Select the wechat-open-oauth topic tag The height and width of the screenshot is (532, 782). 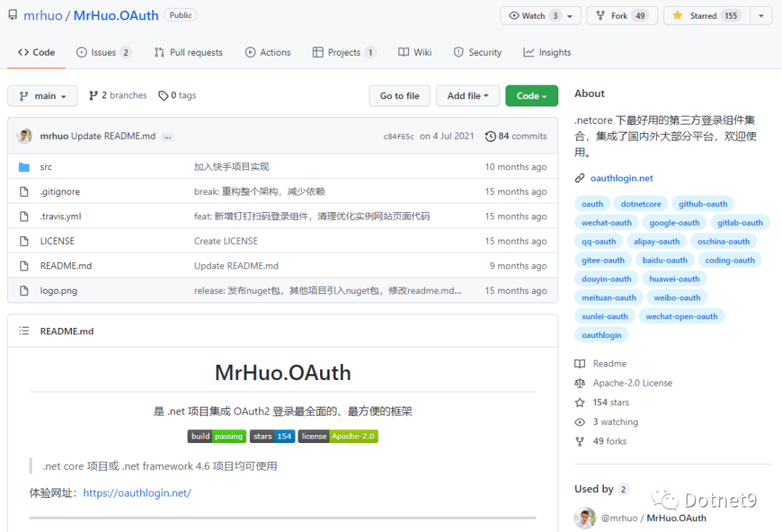[x=682, y=316]
